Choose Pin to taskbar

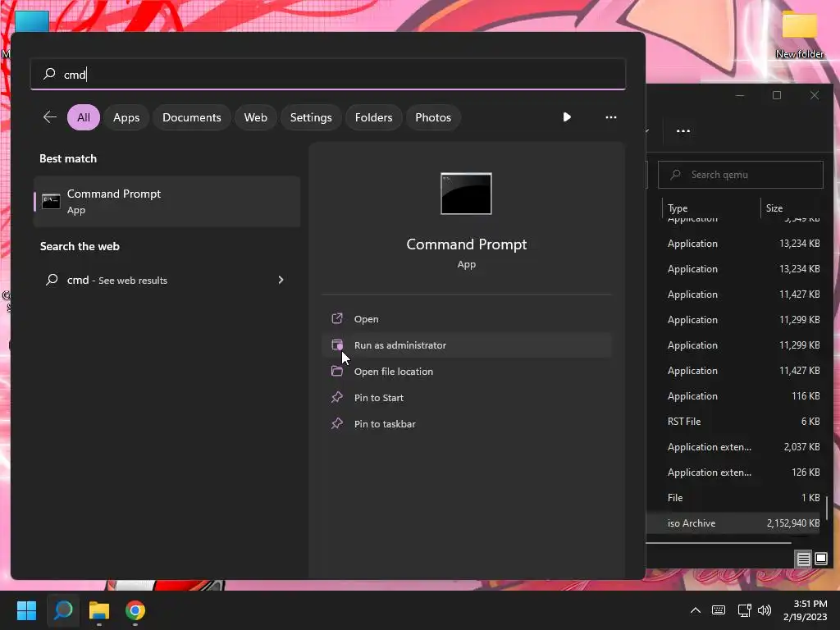click(x=467, y=424)
